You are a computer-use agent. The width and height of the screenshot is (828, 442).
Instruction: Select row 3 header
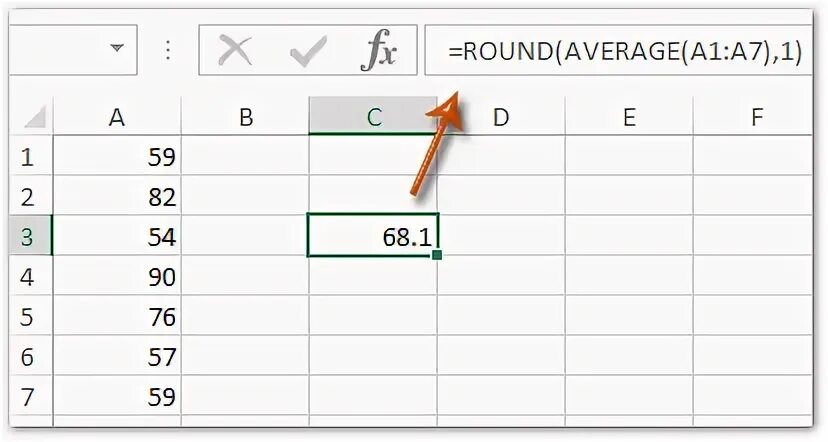pos(26,237)
